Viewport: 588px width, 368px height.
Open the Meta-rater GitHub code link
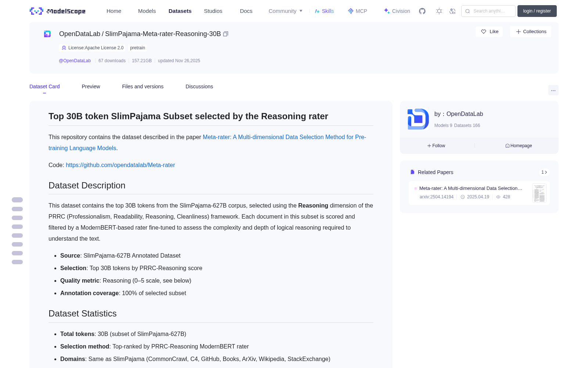[120, 165]
